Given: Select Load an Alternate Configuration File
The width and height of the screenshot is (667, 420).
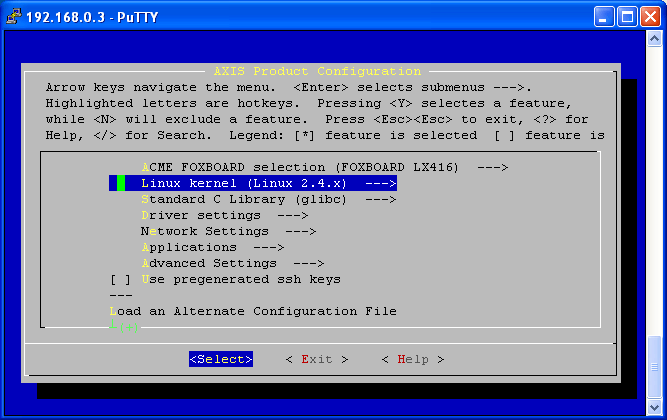Looking at the screenshot, I should [x=253, y=311].
